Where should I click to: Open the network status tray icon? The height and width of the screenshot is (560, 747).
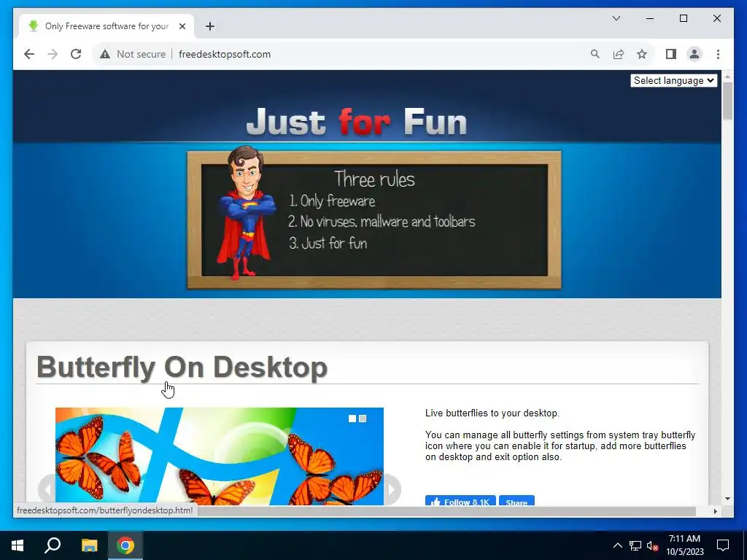click(x=635, y=545)
